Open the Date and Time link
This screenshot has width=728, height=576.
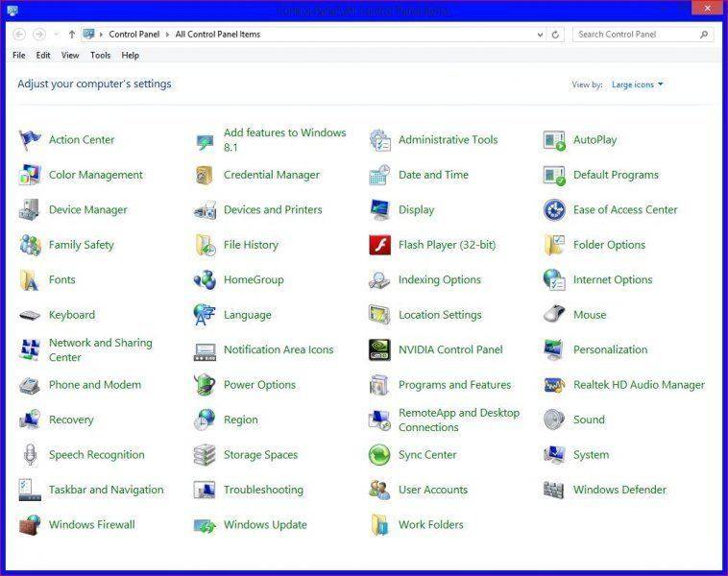click(434, 175)
